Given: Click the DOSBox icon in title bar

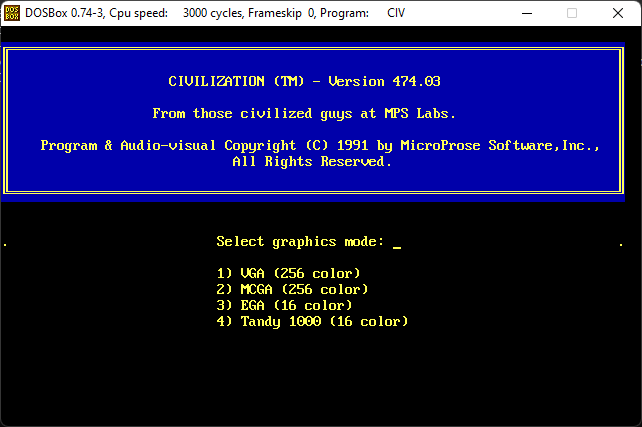Looking at the screenshot, I should point(13,14).
